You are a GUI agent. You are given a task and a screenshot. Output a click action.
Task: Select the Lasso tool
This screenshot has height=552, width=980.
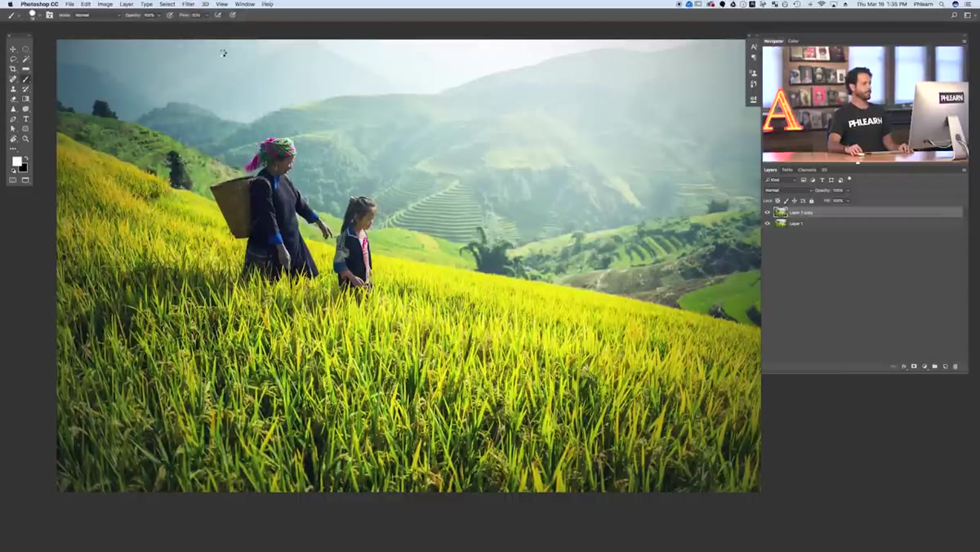pos(12,59)
